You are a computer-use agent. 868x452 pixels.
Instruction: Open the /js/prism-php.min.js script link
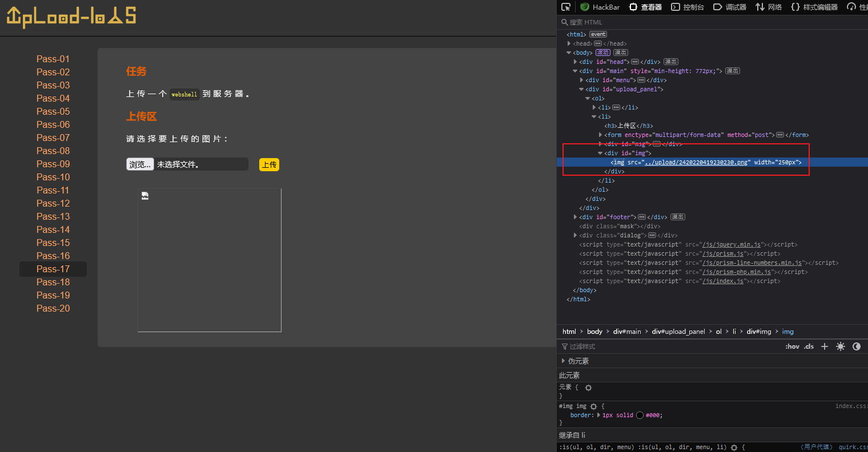coord(737,272)
